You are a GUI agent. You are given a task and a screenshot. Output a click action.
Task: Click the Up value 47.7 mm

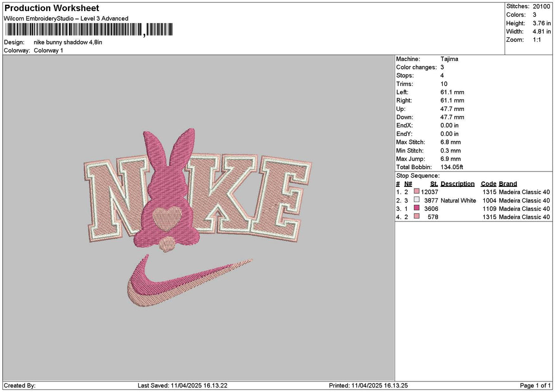[x=452, y=109]
